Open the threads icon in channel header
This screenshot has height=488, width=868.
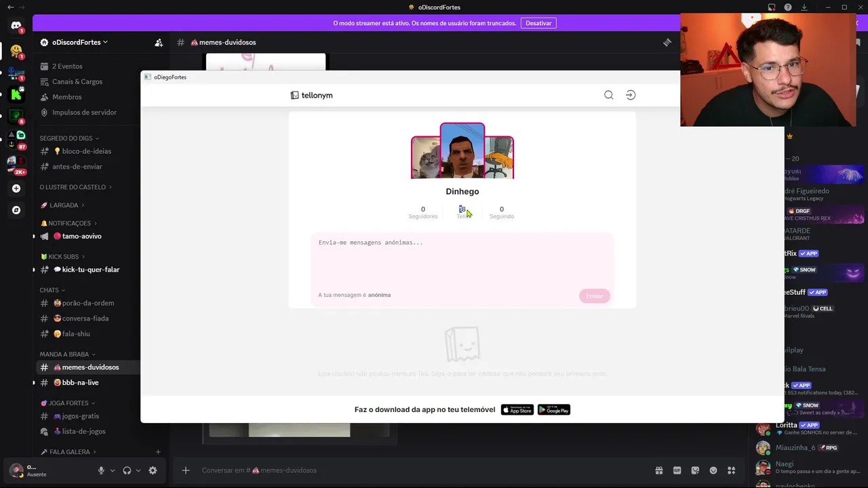[x=667, y=42]
